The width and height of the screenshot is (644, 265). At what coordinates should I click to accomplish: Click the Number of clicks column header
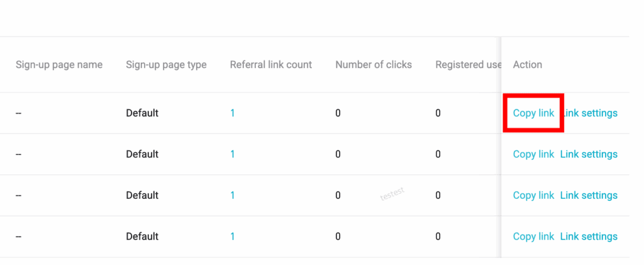pos(374,65)
